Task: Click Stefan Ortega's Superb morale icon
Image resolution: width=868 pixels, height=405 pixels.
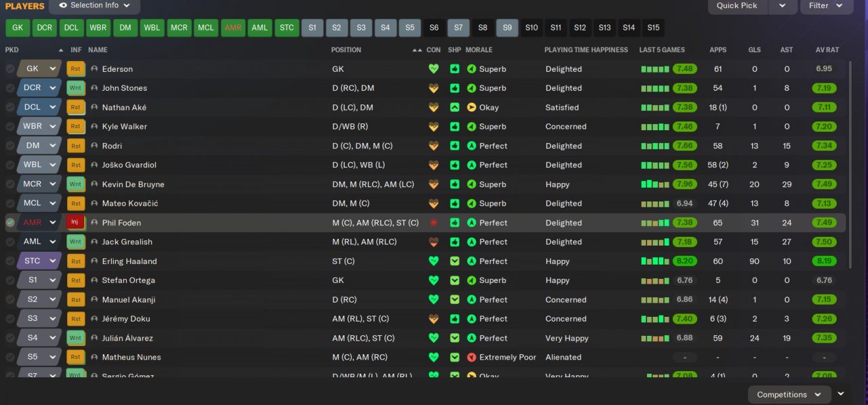Action: coord(471,280)
